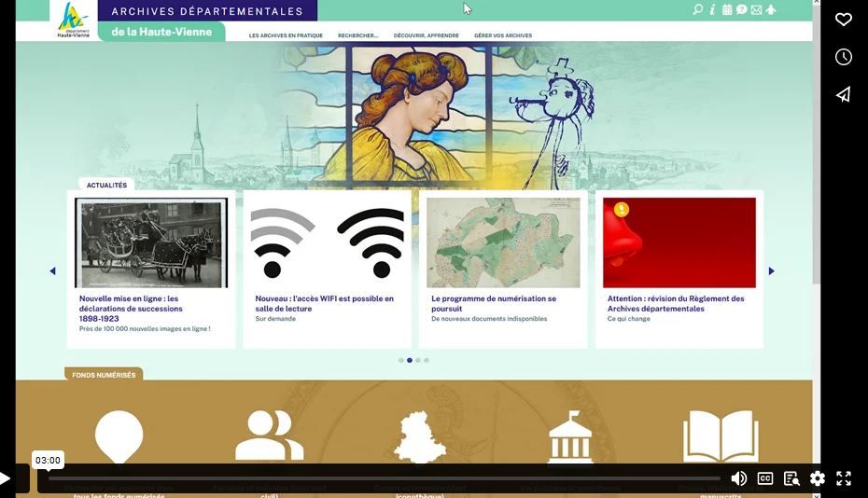Viewport: 868px width, 498px height.
Task: Open the video settings gear menu
Action: tap(818, 478)
